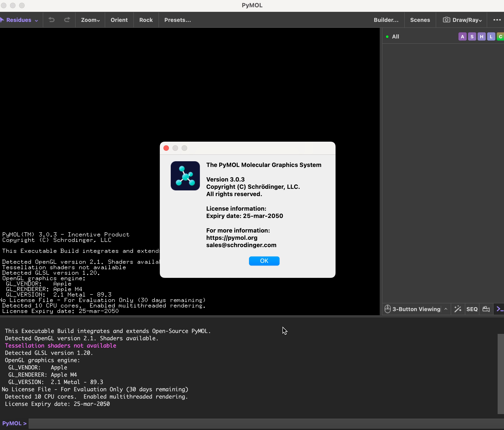This screenshot has height=430, width=504.
Task: Click 'GL_RENDERER: Apple M4' in lower log
Action: coord(43,375)
